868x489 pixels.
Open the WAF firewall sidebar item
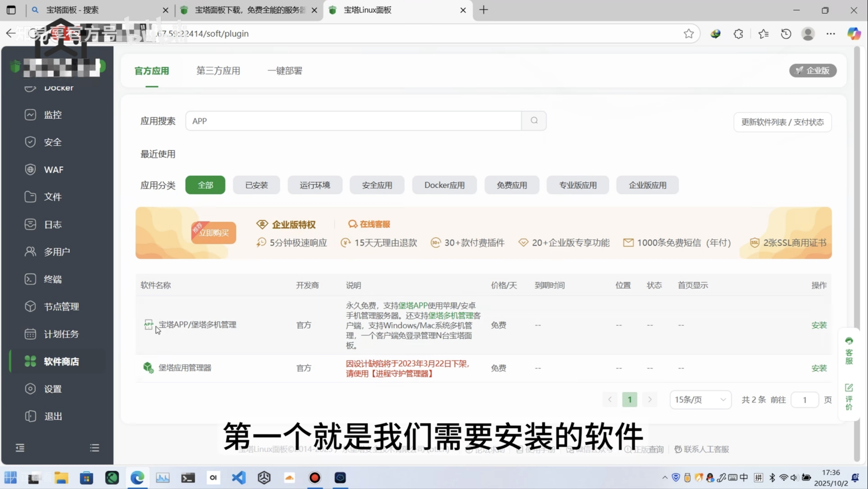53,169
